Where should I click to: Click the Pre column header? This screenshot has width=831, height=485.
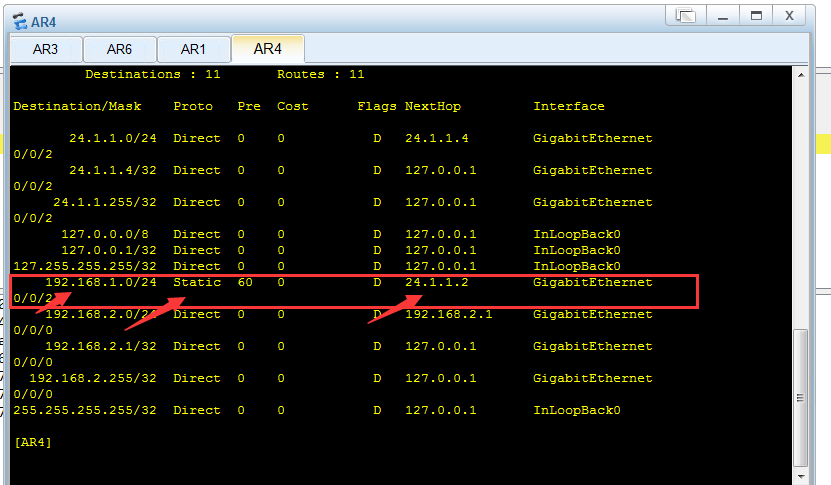249,106
